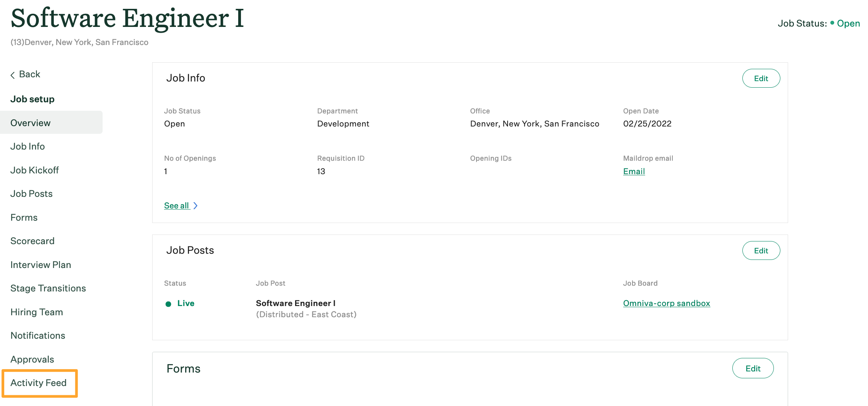This screenshot has height=406, width=868.
Task: Go to the Approvals section
Action: pyautogui.click(x=32, y=359)
